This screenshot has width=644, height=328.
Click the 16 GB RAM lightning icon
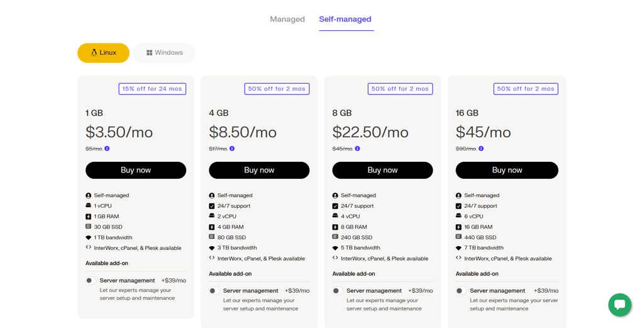pos(458,227)
